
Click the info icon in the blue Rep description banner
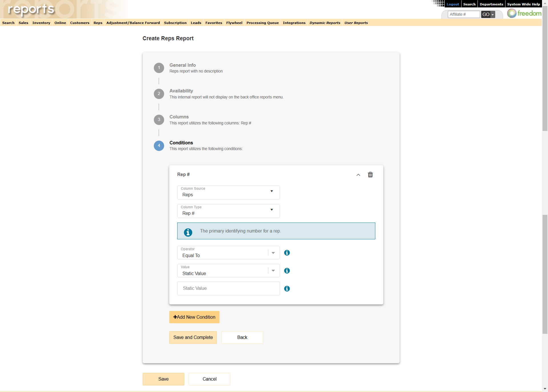click(188, 233)
